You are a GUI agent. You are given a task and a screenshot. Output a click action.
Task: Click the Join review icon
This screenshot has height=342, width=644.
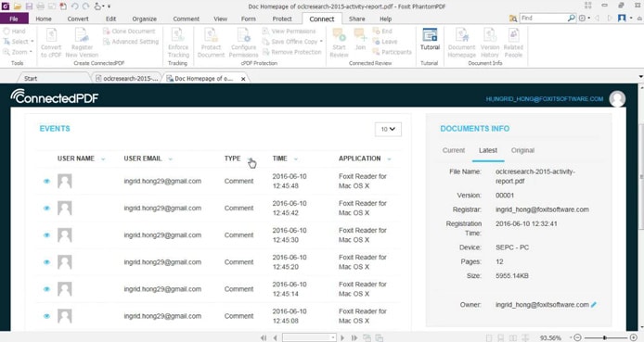pos(360,39)
